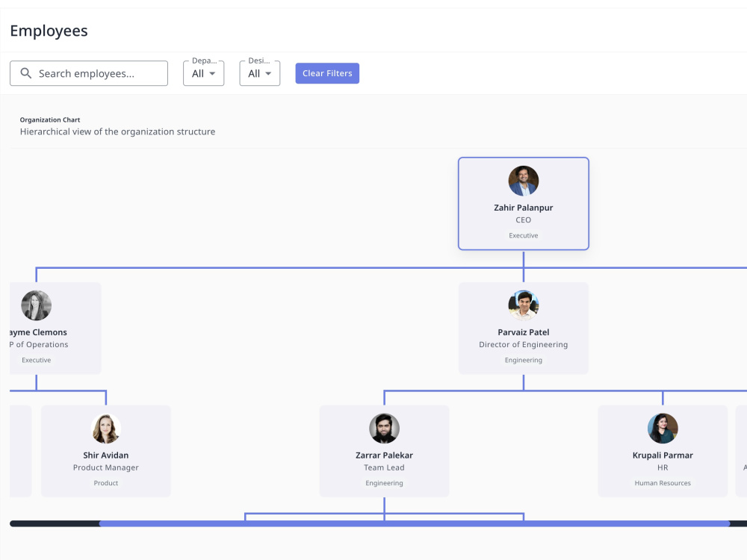Click the Employees page heading
This screenshot has width=747, height=560.
click(49, 31)
